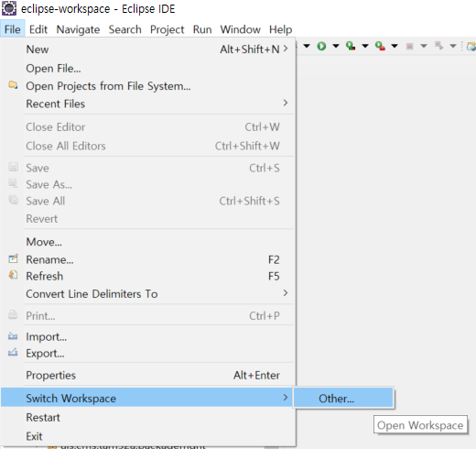Click the Eclipse logo icon in title bar
The image size is (476, 449).
point(9,8)
